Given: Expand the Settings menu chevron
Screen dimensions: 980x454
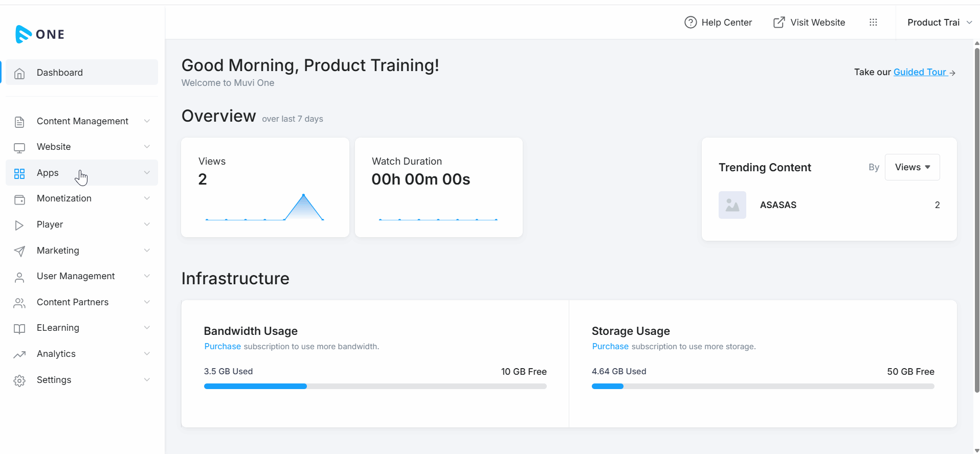Looking at the screenshot, I should 147,380.
